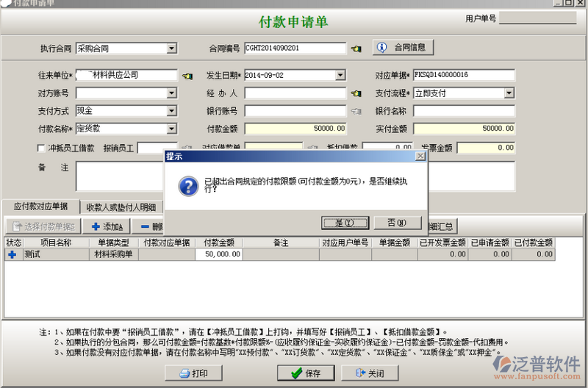The image size is (588, 388).
Task: Click the 项目名称 column header
Action: (56, 243)
